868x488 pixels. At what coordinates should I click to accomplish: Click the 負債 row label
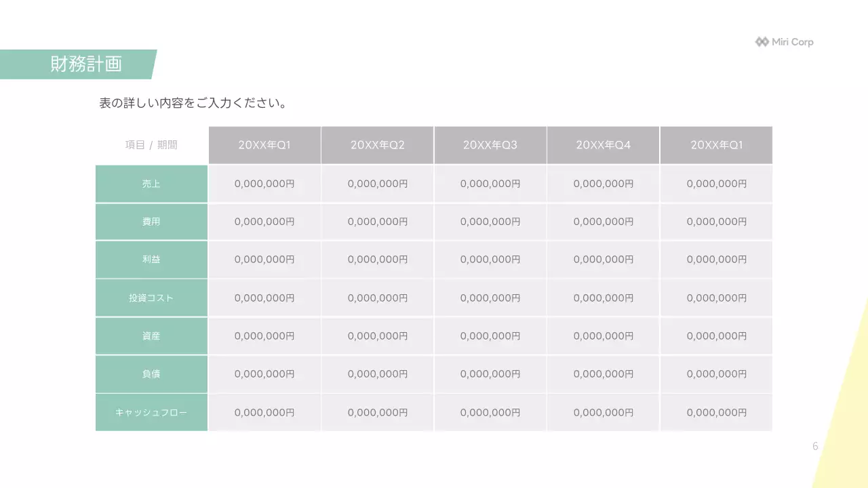(151, 373)
